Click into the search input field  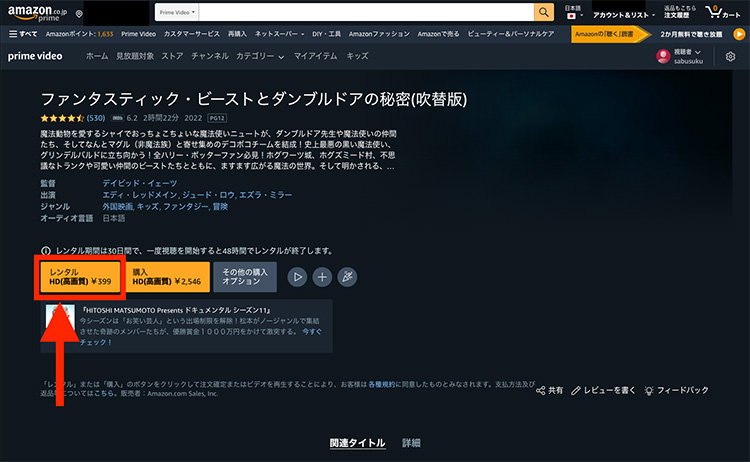[366, 12]
